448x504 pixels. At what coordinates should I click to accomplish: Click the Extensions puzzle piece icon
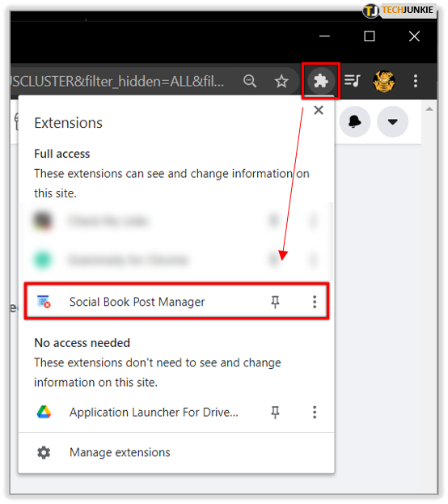click(321, 81)
